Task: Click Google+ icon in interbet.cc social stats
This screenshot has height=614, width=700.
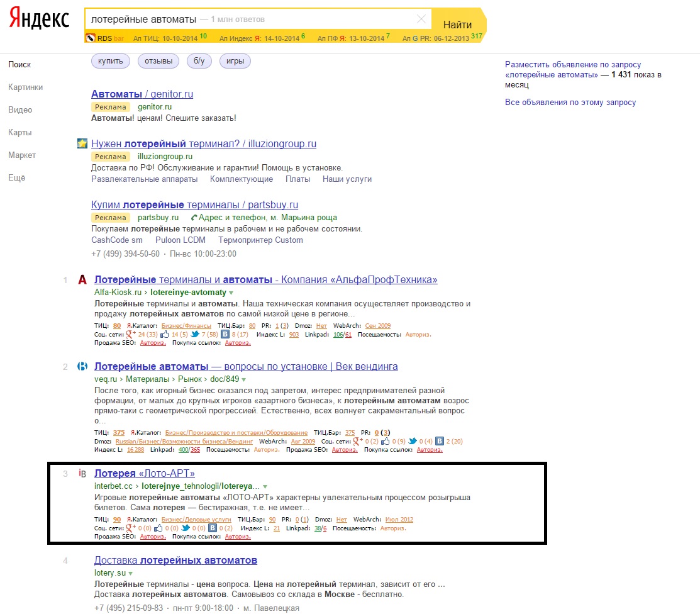Action: point(131,528)
